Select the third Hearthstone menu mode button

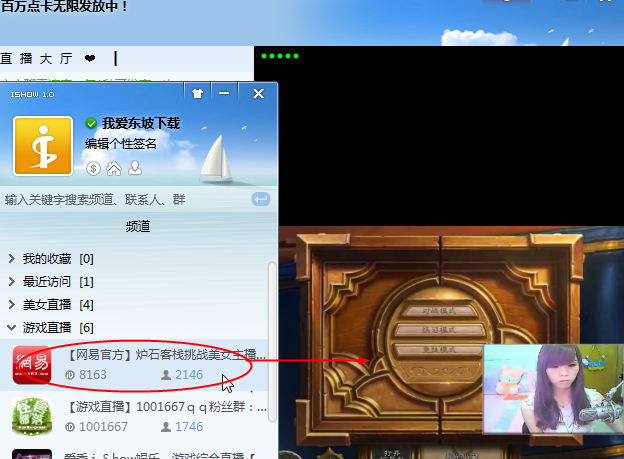pyautogui.click(x=439, y=350)
